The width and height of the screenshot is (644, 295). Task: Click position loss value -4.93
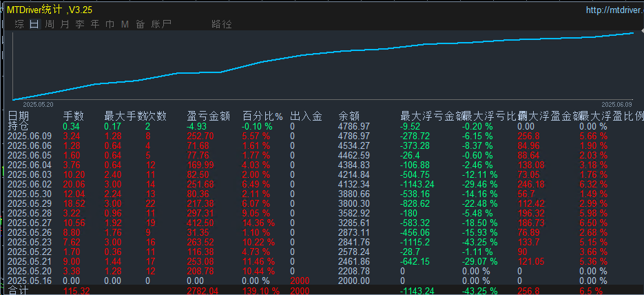tap(198, 126)
